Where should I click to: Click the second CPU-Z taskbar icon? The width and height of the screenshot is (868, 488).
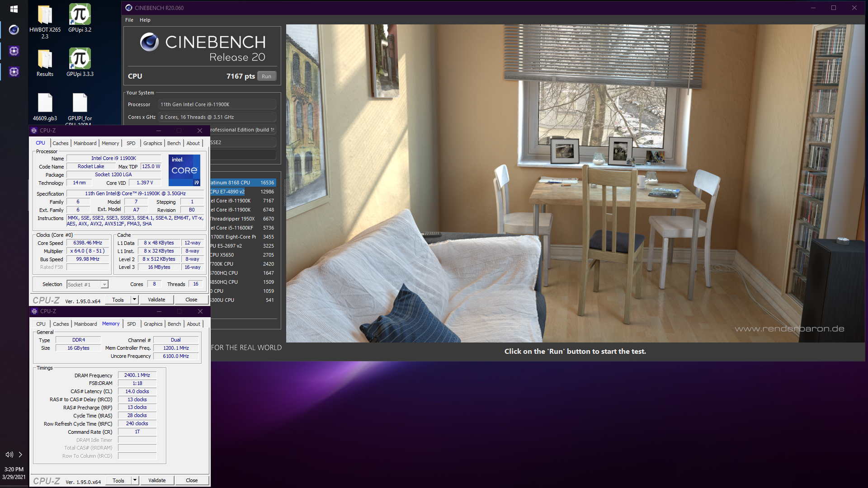(x=14, y=71)
